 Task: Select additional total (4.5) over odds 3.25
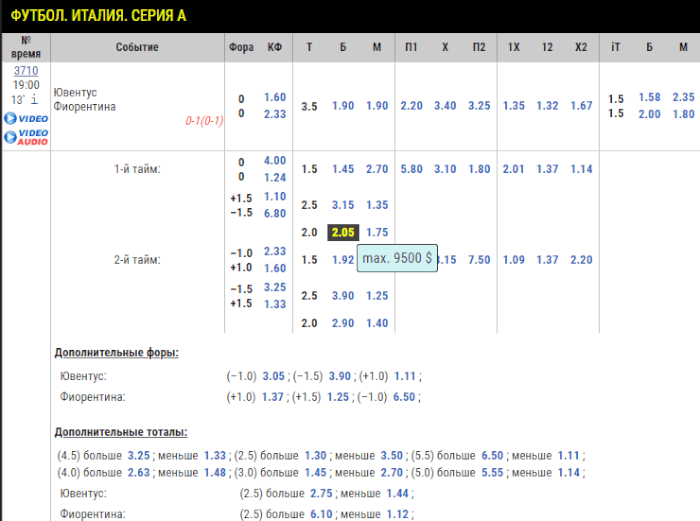(x=139, y=454)
